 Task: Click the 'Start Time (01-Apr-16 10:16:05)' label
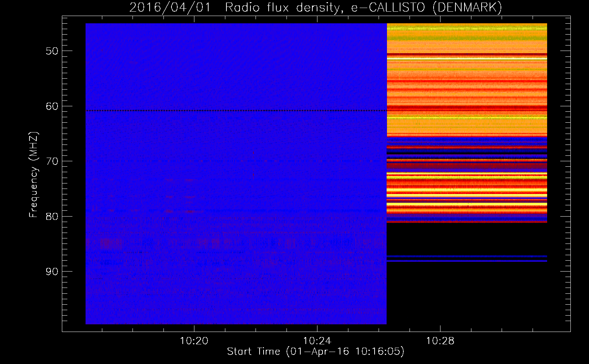click(x=316, y=352)
